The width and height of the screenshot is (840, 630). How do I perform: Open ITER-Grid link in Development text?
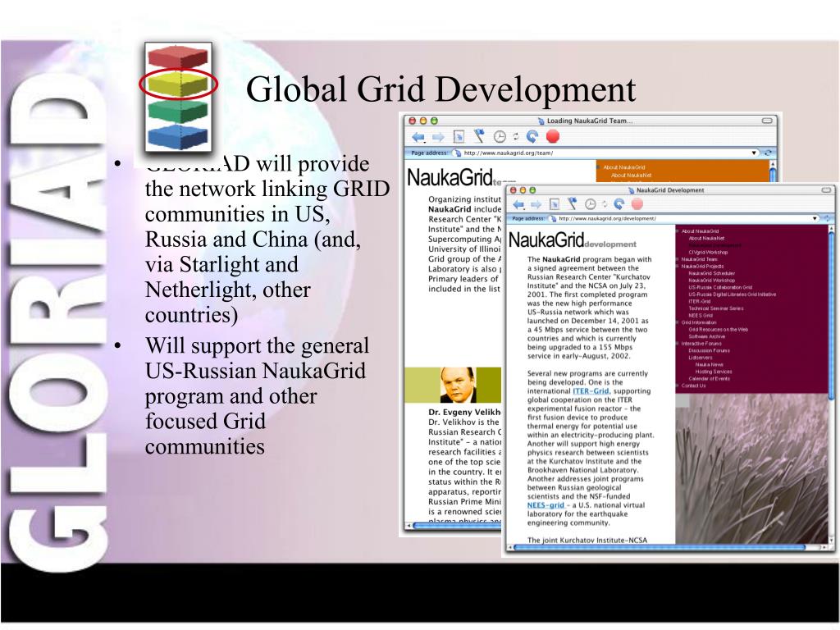tap(591, 391)
